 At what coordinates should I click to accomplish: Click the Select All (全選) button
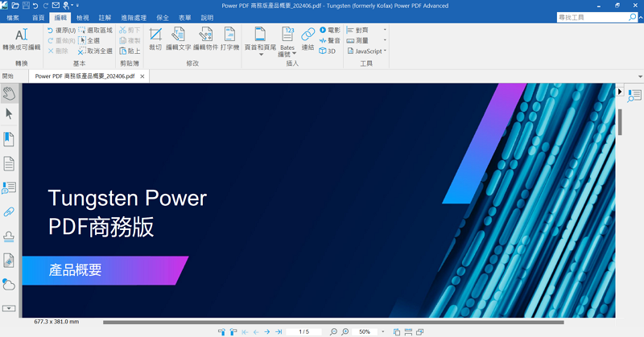point(89,40)
